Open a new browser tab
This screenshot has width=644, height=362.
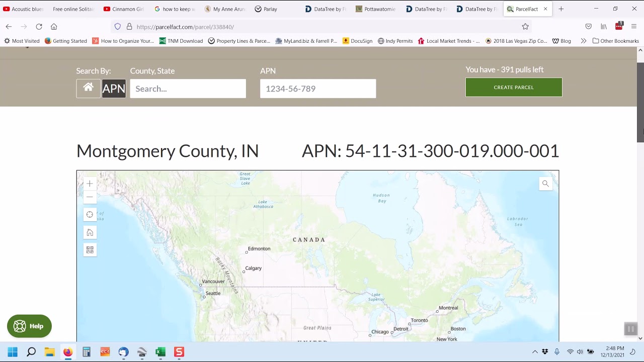pyautogui.click(x=561, y=9)
